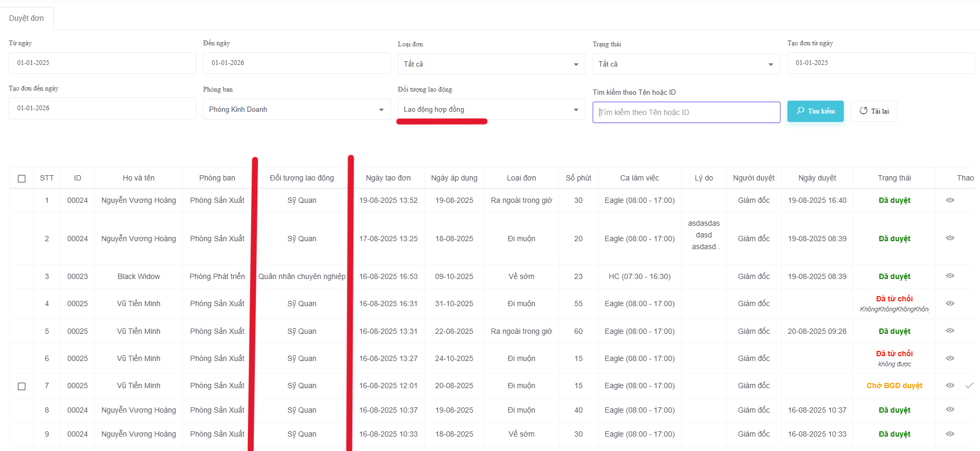
Task: Switch to the Duyệt đơn tab
Action: (x=27, y=18)
